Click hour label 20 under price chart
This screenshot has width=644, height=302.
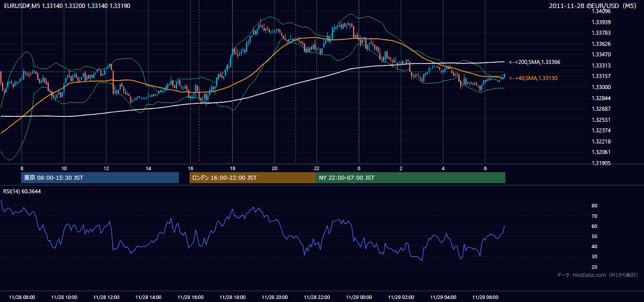(275, 168)
